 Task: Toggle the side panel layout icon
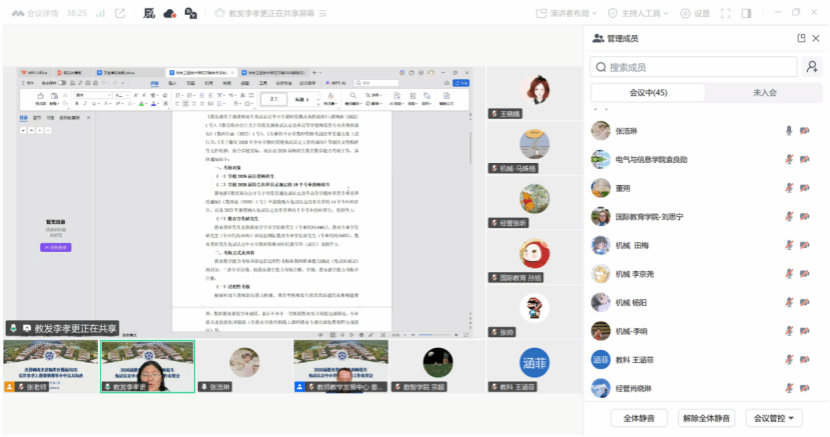pyautogui.click(x=746, y=13)
